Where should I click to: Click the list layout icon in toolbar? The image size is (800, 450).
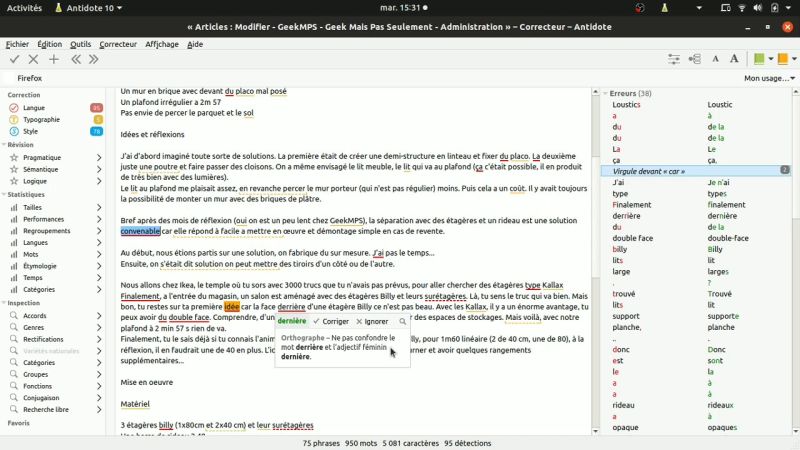[x=694, y=59]
